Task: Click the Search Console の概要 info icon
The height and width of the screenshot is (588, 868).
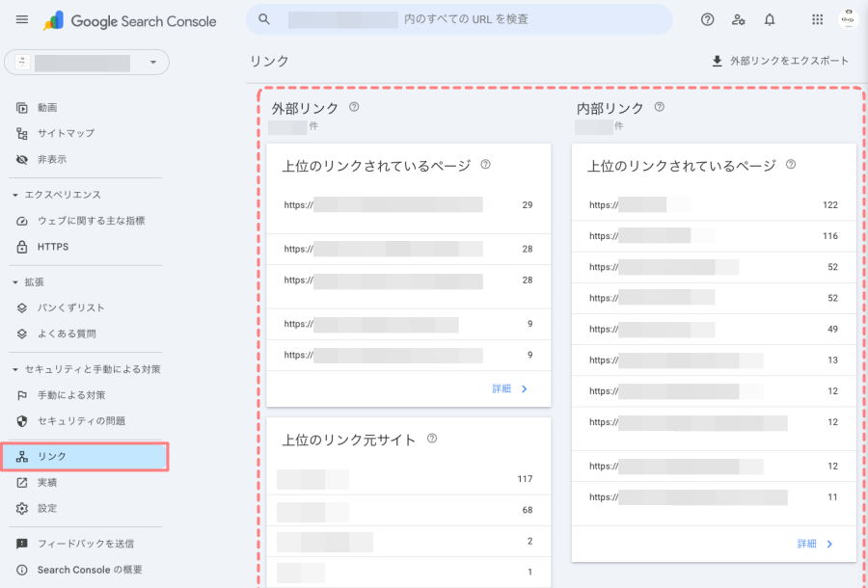Action: 21,570
